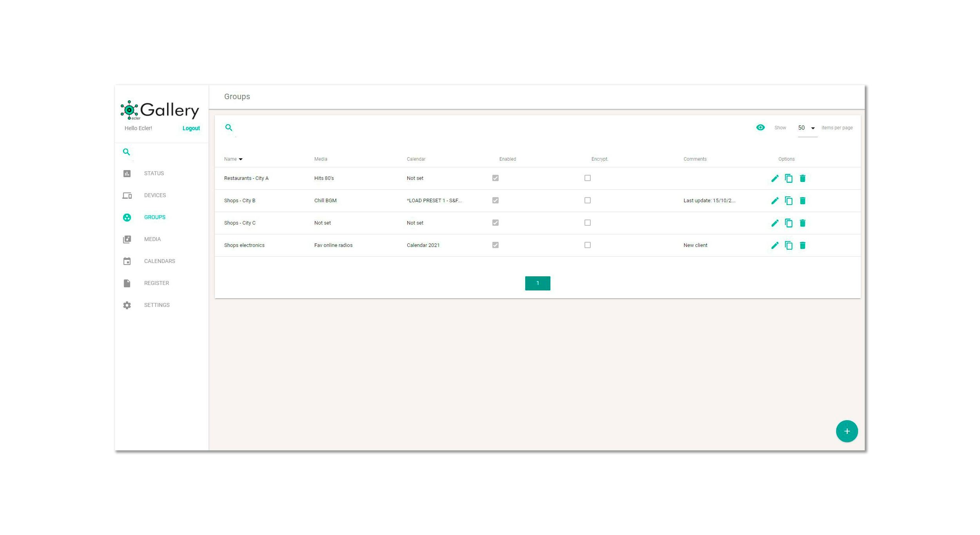Screen dimensions: 980x535
Task: Click the '*LOAD PRESET 1 - S&F...' calendar cell
Action: (x=434, y=201)
